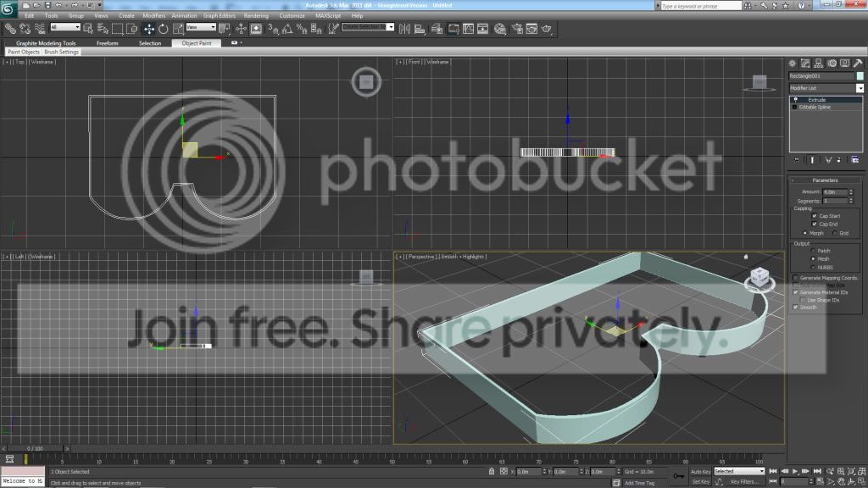Click the Auto Key button
This screenshot has width=868, height=488.
tap(700, 471)
